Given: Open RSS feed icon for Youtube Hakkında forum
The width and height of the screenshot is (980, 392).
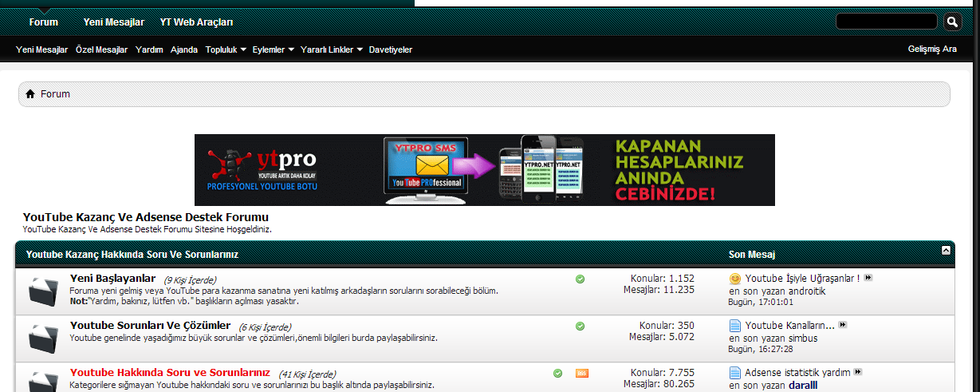Looking at the screenshot, I should (582, 373).
